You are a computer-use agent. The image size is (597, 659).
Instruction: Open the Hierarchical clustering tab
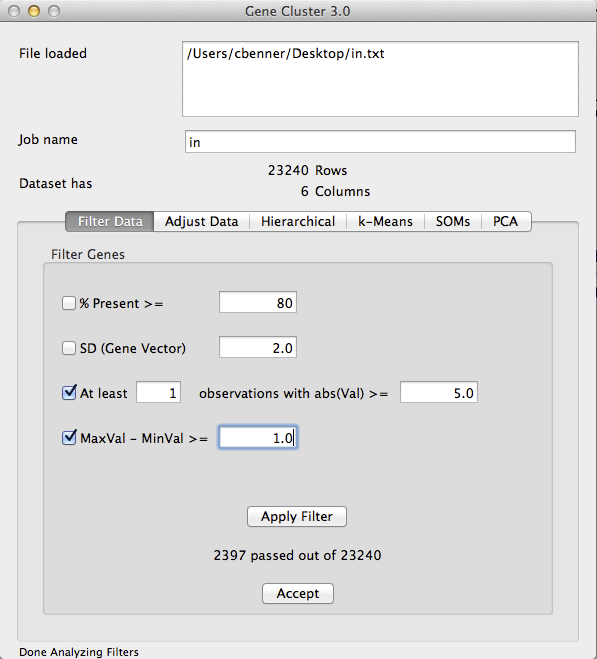tap(298, 221)
